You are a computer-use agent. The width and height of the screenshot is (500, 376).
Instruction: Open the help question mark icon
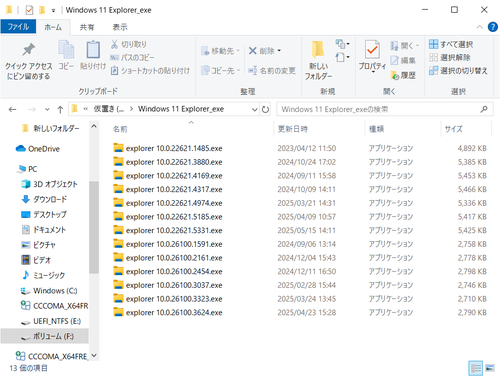click(x=492, y=27)
